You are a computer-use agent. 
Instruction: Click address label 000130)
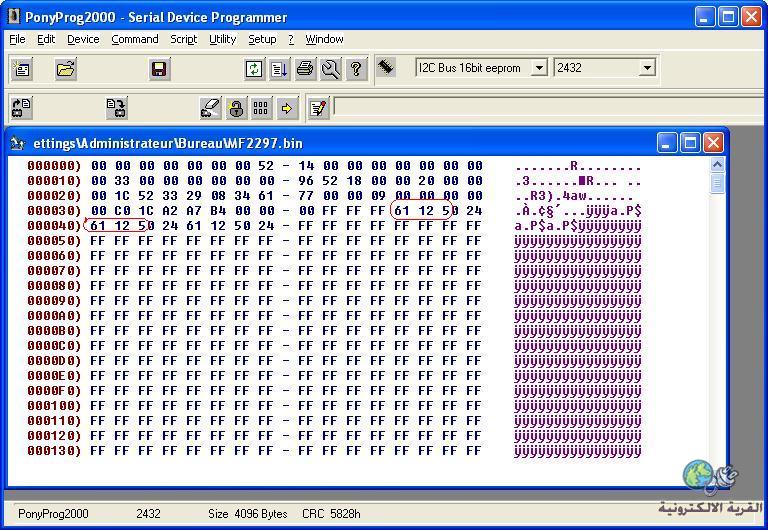[54, 451]
